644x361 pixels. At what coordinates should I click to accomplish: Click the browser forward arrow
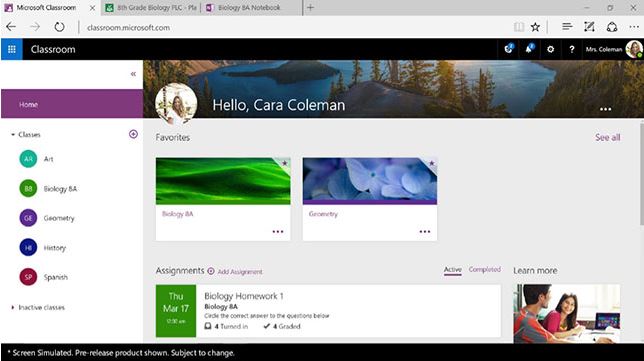[x=35, y=27]
